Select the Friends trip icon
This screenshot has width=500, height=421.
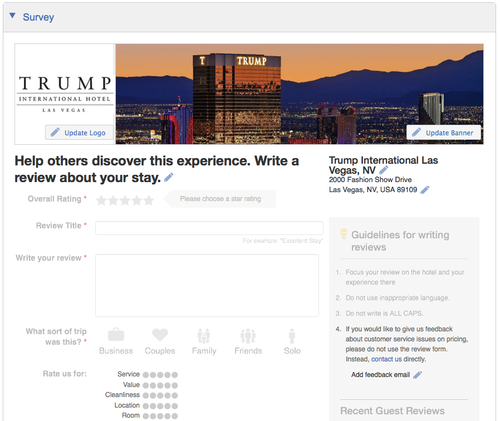248,336
